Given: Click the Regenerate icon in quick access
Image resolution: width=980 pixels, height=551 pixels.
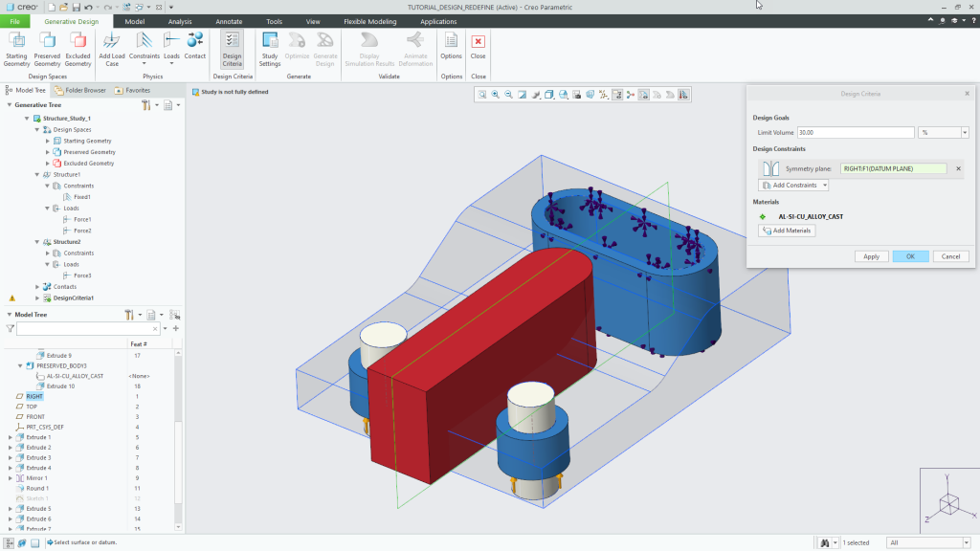Looking at the screenshot, I should pos(127,7).
